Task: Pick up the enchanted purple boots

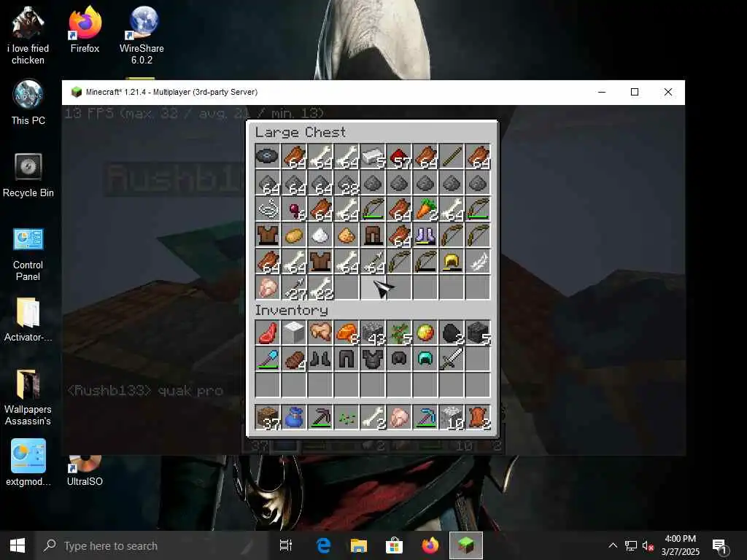Action: pos(425,235)
